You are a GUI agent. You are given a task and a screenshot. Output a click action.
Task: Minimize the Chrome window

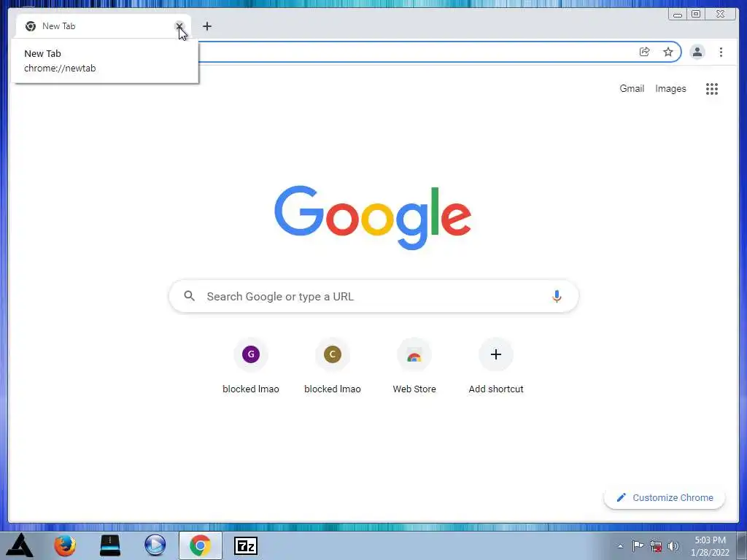point(678,15)
